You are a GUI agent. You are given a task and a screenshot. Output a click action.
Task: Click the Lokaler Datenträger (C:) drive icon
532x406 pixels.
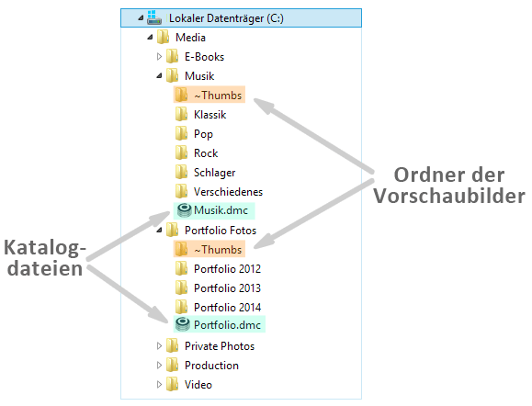pos(154,17)
